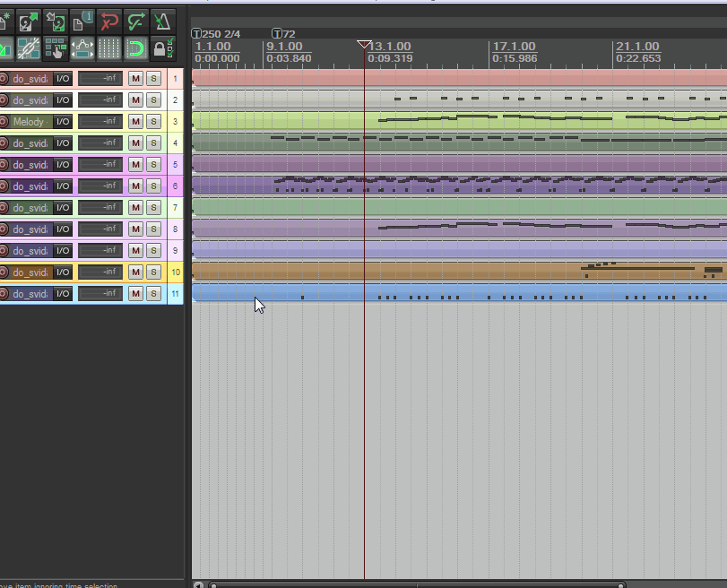The width and height of the screenshot is (727, 588).
Task: Toggle ripple editing hand icon
Action: (56, 48)
